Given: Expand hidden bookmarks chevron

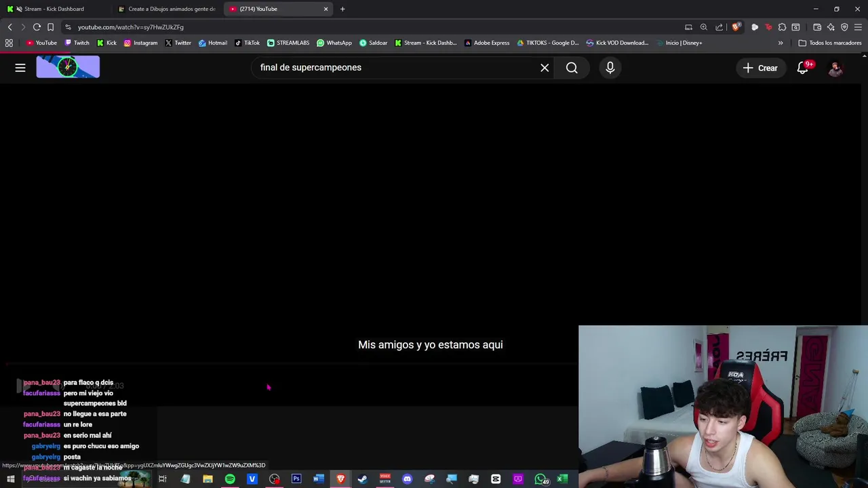Looking at the screenshot, I should 781,43.
